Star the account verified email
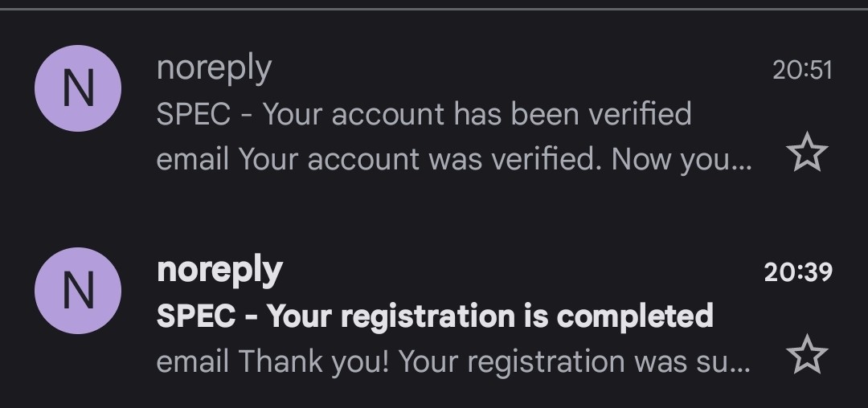Image resolution: width=868 pixels, height=408 pixels. tap(807, 153)
